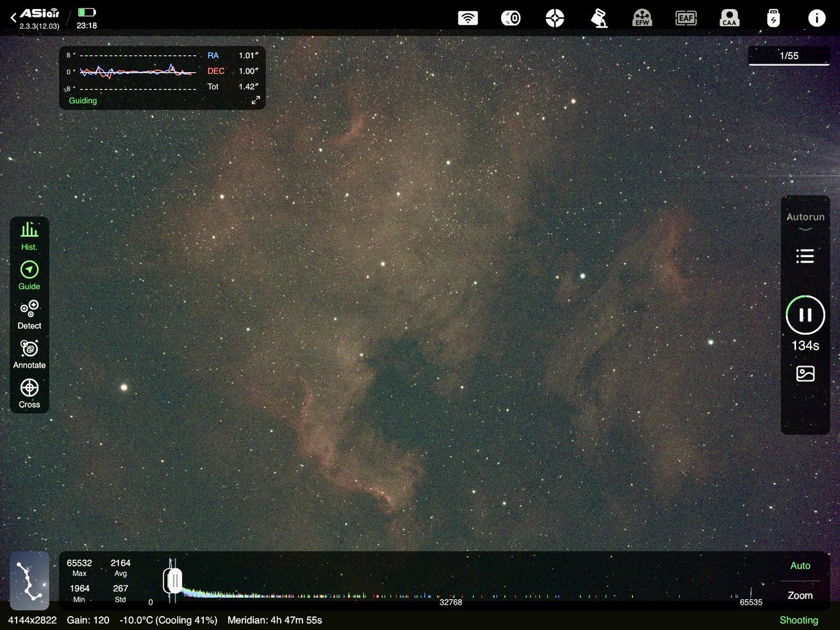Viewport: 840px width, 630px height.
Task: Open the sky atlas constellation thumbnail
Action: click(29, 580)
